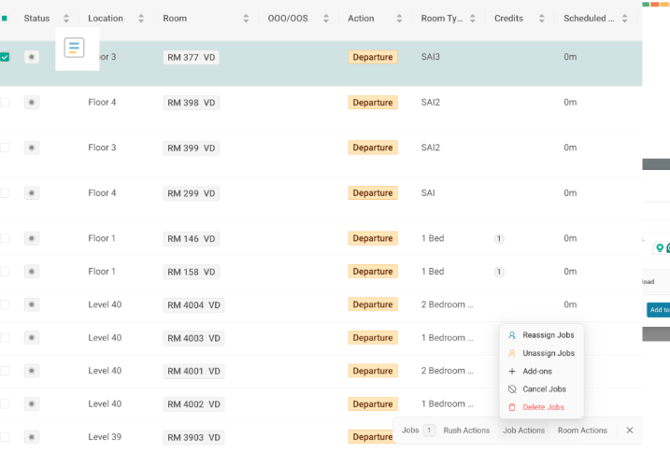Click the status icon in the RM 4004 row
Image resolution: width=670 pixels, height=452 pixels.
(32, 304)
